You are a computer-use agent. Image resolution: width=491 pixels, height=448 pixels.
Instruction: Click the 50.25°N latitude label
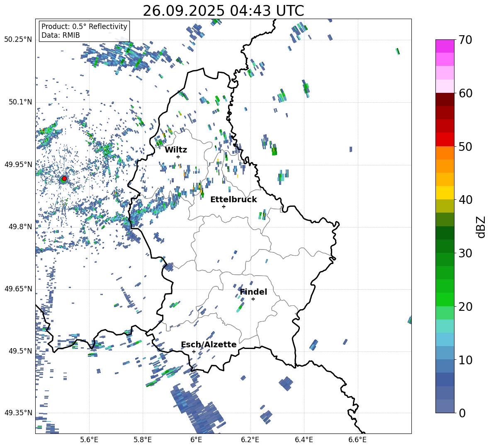[18, 40]
